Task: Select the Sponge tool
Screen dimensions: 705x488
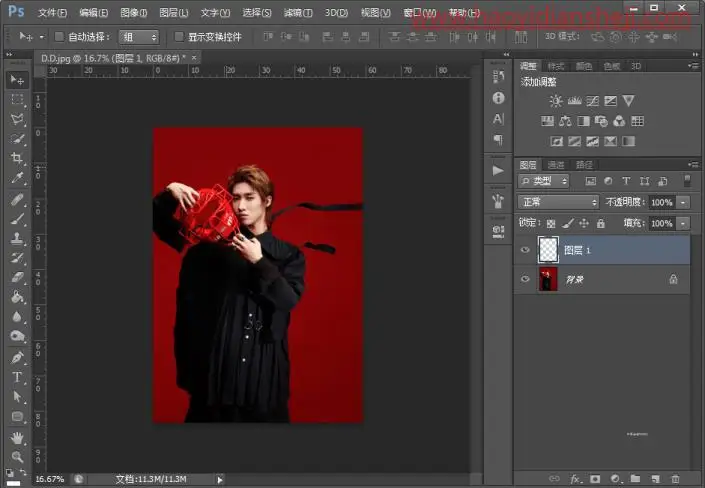Action: [x=17, y=336]
